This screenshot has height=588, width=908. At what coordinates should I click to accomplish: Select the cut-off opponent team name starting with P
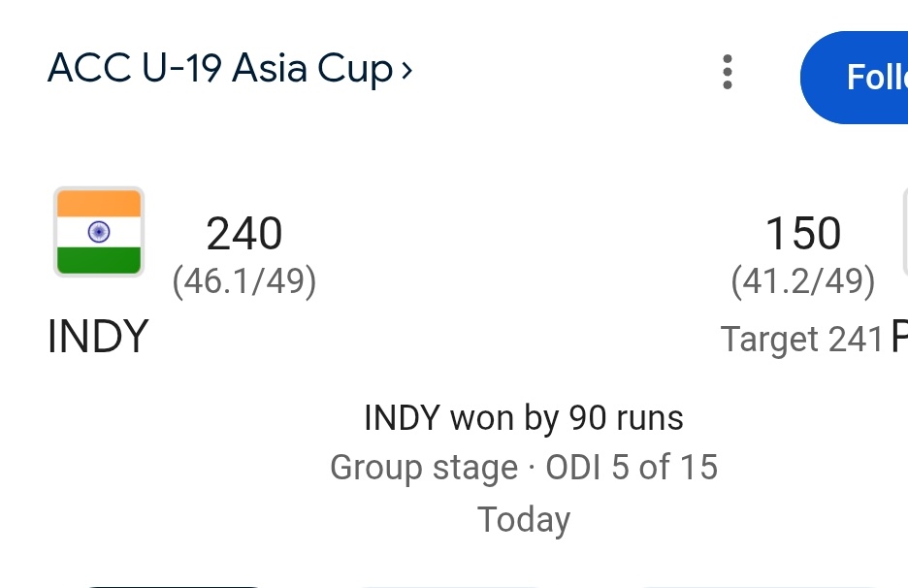tap(899, 337)
